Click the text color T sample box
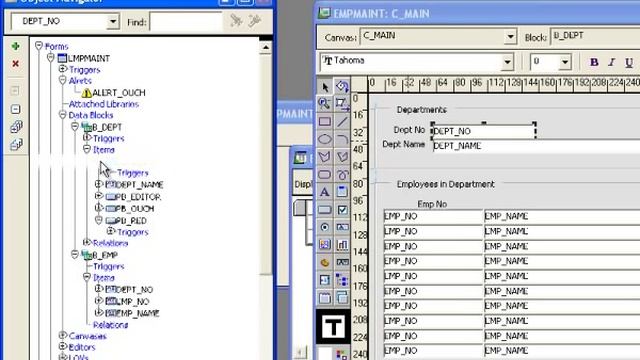The image size is (640, 360). point(333,327)
